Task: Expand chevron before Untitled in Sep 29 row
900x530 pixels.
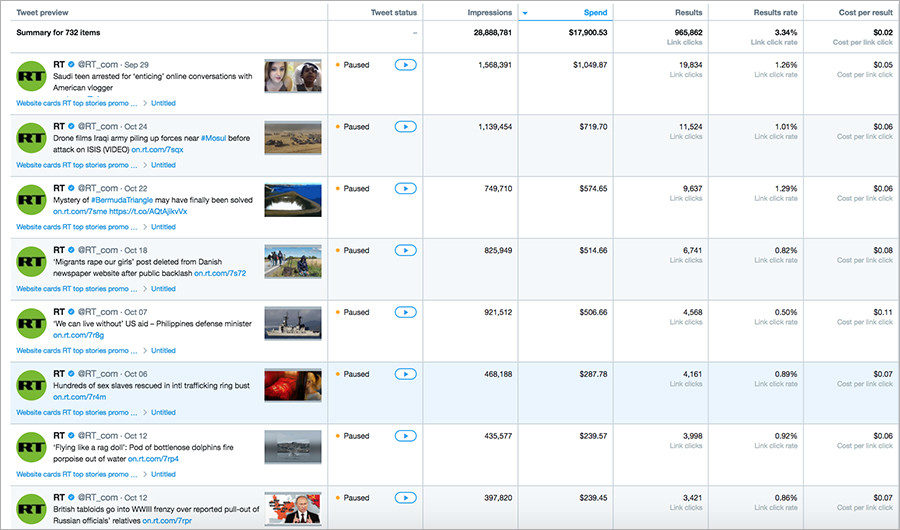Action: 145,103
